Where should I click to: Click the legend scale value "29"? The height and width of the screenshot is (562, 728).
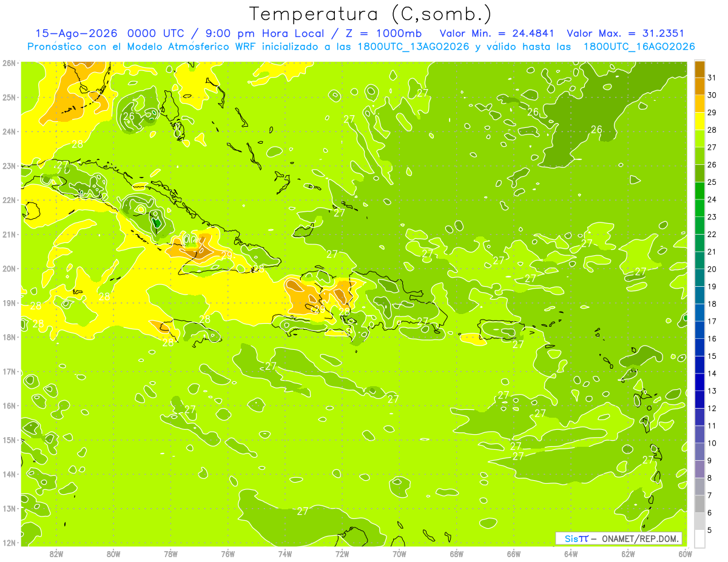pos(712,113)
